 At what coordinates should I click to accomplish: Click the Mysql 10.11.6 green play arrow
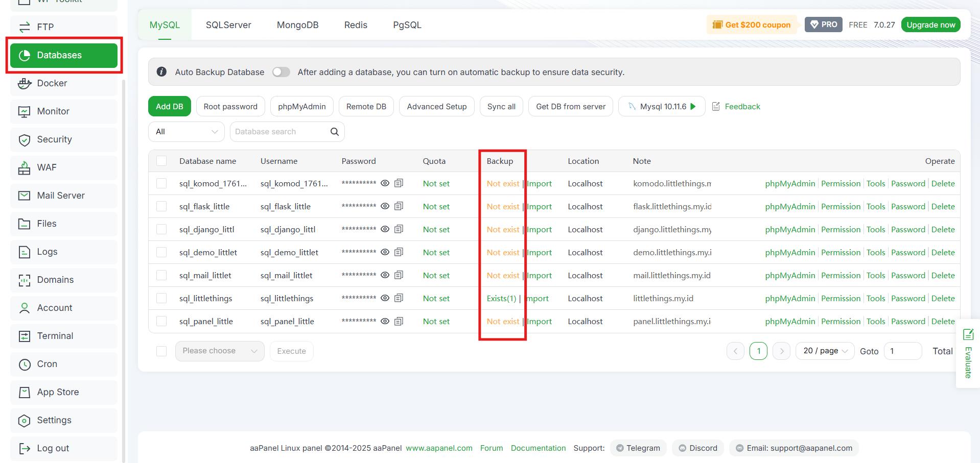point(693,106)
